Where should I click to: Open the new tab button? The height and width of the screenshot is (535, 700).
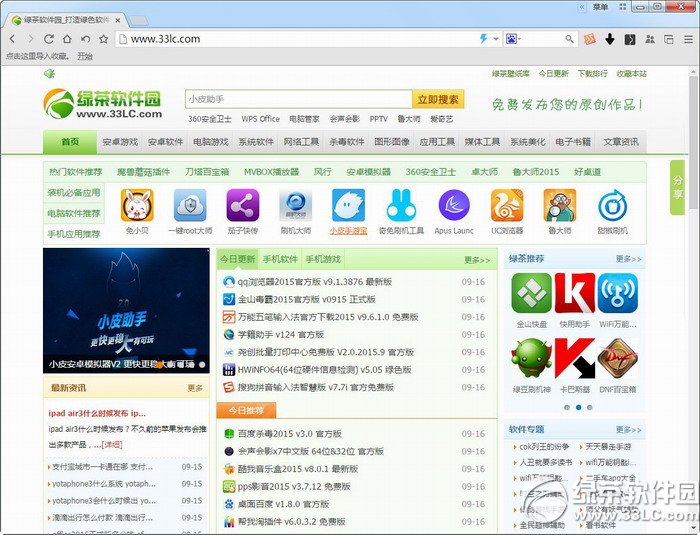click(139, 20)
